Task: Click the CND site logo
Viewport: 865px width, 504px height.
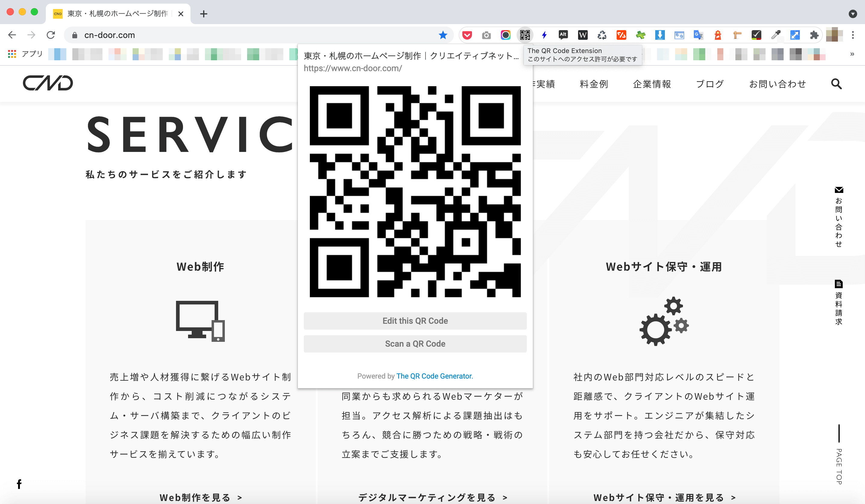Action: [48, 83]
